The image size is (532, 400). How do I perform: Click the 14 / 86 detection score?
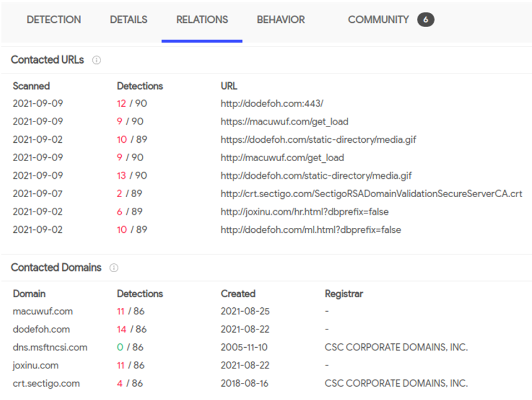pyautogui.click(x=132, y=329)
